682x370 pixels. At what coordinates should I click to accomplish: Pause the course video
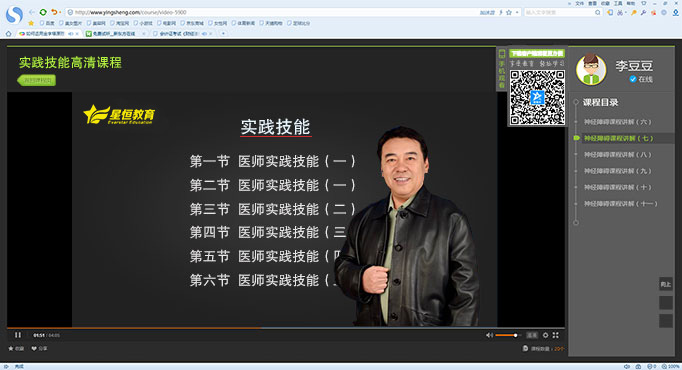click(x=18, y=335)
